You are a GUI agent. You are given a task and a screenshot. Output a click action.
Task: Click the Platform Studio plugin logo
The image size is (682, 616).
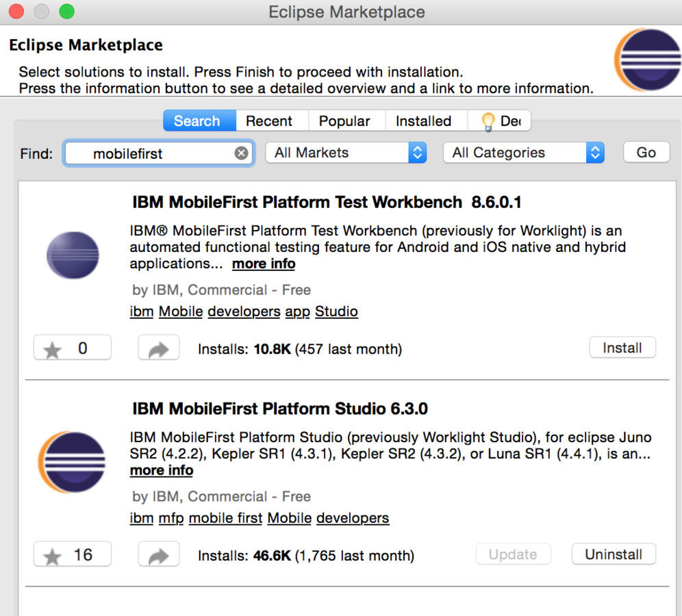72,462
